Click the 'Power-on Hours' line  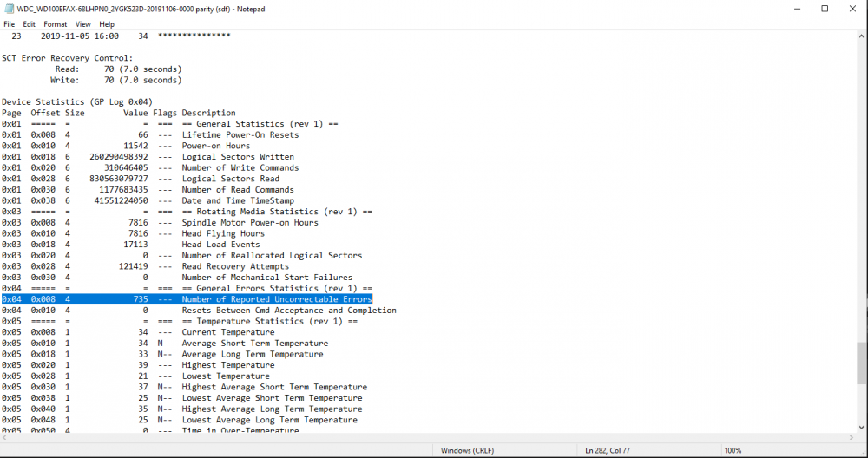[x=126, y=146]
